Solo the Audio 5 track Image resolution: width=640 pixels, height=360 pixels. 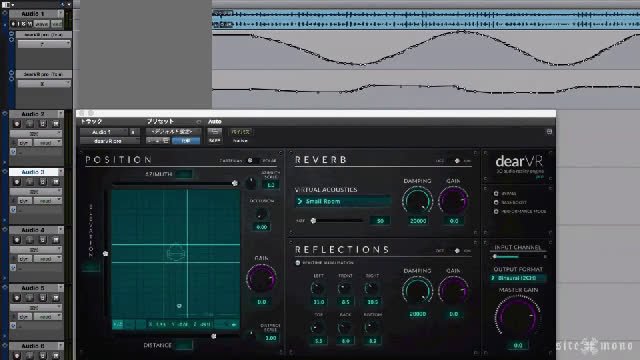tap(43, 298)
